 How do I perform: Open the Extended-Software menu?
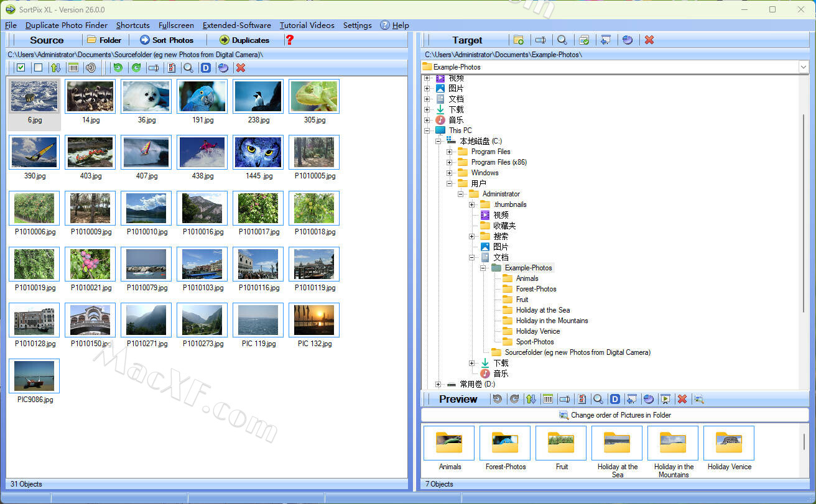point(236,25)
